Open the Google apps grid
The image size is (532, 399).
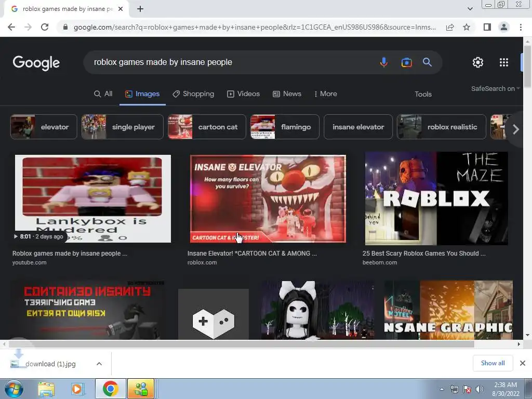pos(504,62)
